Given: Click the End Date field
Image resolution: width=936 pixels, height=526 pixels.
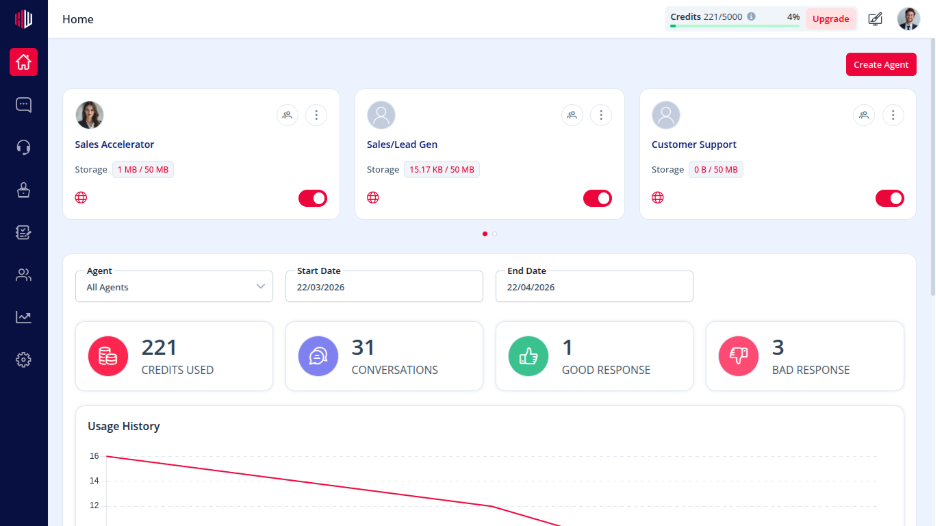Looking at the screenshot, I should (594, 287).
